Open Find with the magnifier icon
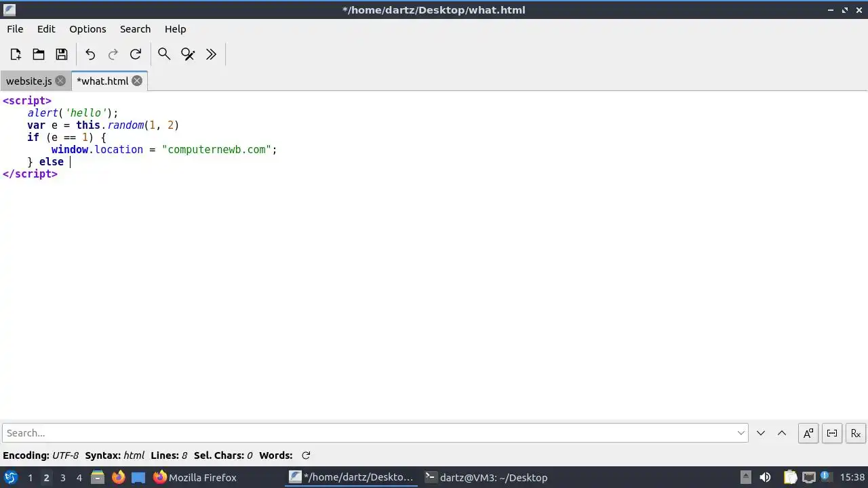 tap(164, 54)
